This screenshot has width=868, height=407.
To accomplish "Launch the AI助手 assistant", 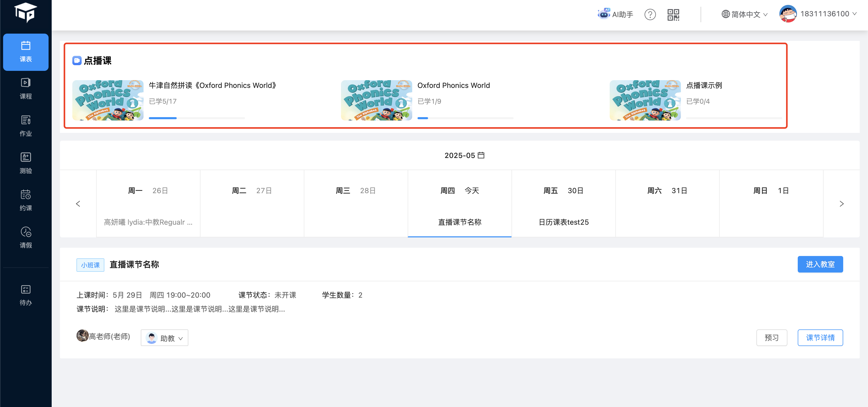I will 615,14.
